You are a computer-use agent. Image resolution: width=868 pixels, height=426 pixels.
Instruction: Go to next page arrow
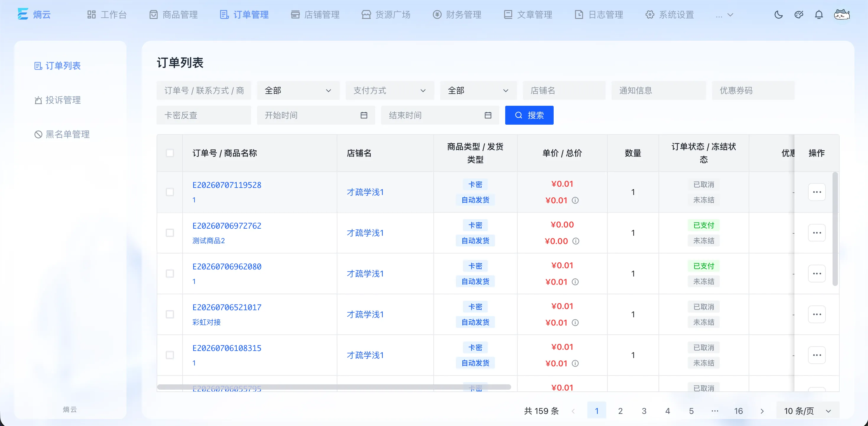pos(762,411)
